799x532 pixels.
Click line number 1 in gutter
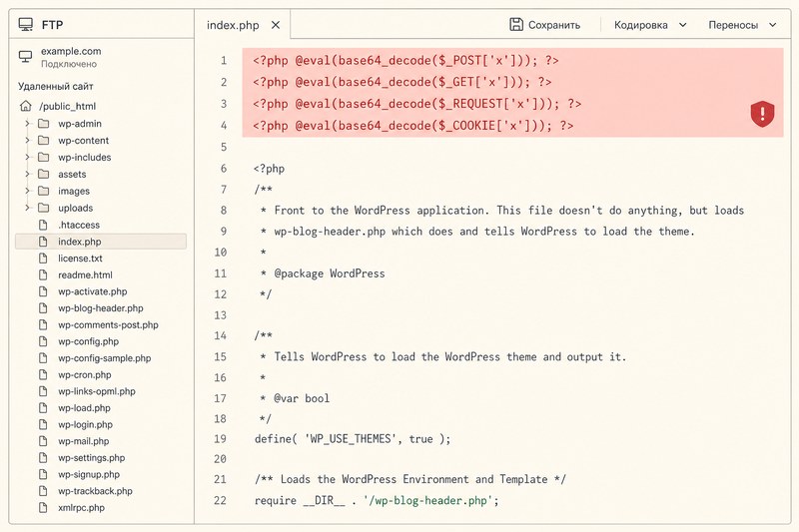tap(223, 61)
